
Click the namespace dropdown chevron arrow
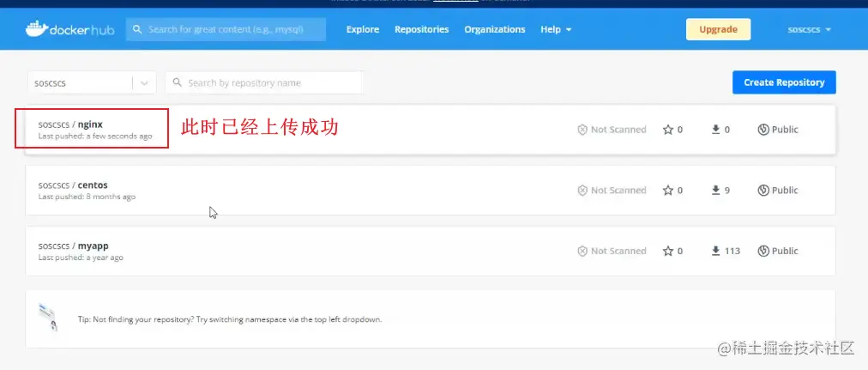pyautogui.click(x=144, y=83)
